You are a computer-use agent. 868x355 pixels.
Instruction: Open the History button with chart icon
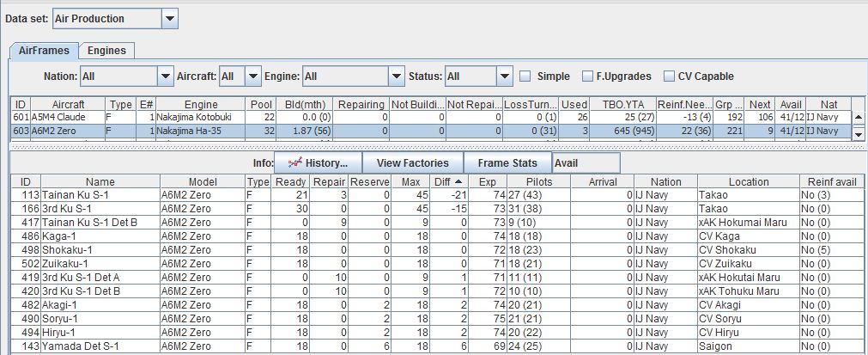[318, 162]
